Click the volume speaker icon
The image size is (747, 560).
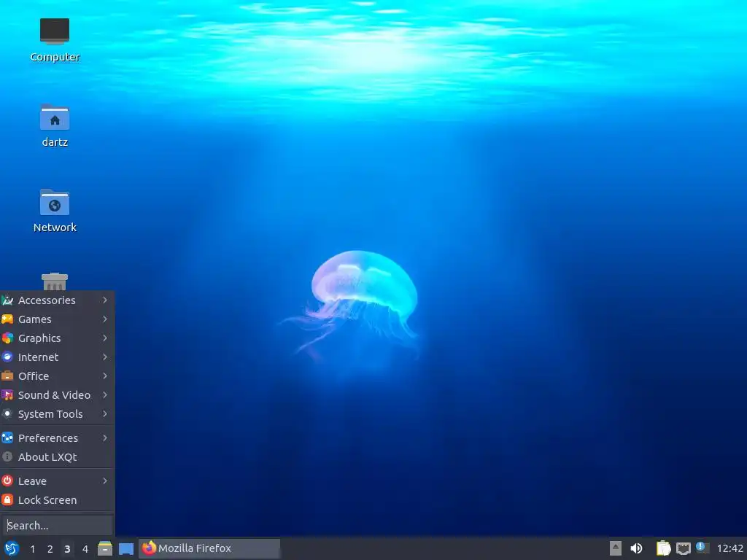point(636,548)
